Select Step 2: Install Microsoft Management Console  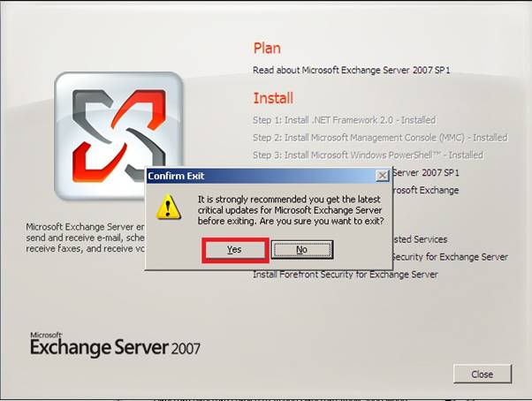380,138
